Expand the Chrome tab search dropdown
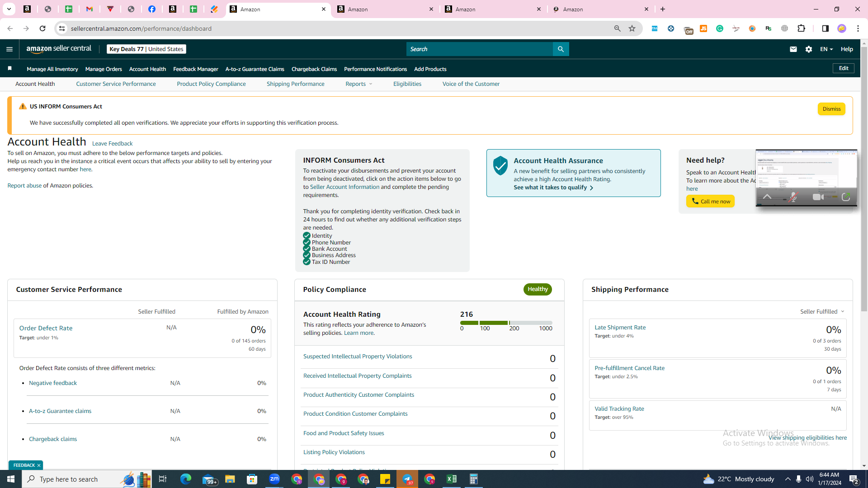The image size is (868, 488). [9, 9]
